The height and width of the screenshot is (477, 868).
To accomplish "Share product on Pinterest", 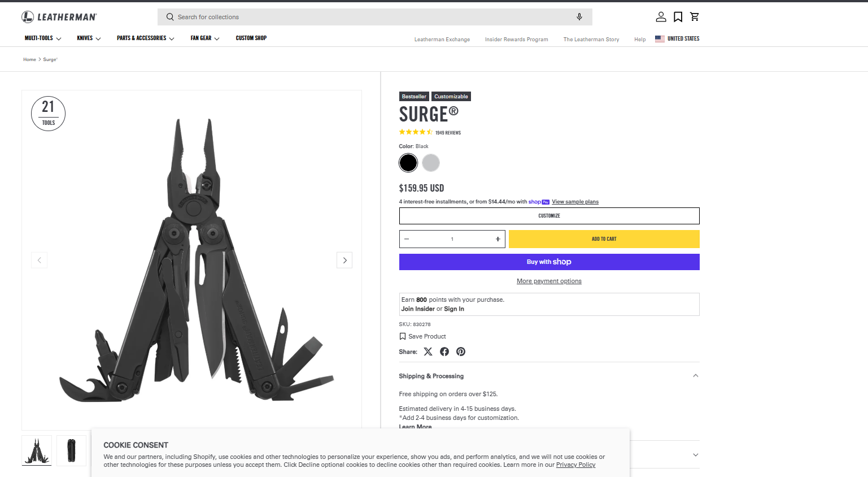I will pos(461,352).
